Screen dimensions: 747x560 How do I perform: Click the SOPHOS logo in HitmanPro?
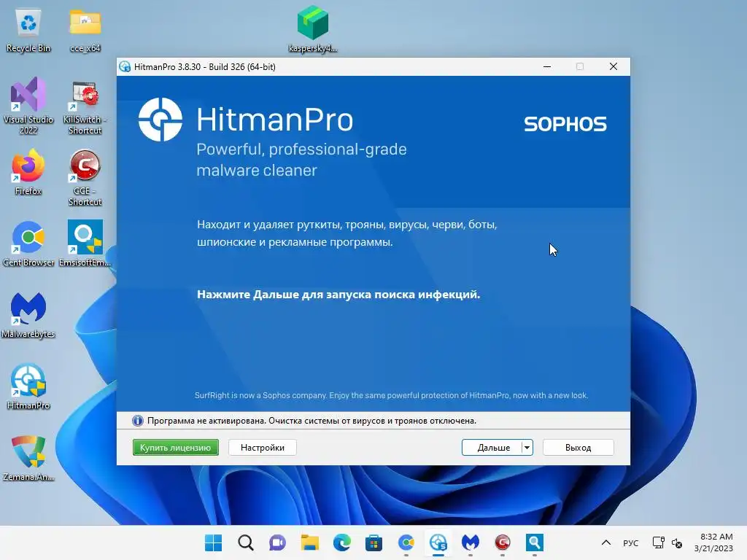(565, 124)
